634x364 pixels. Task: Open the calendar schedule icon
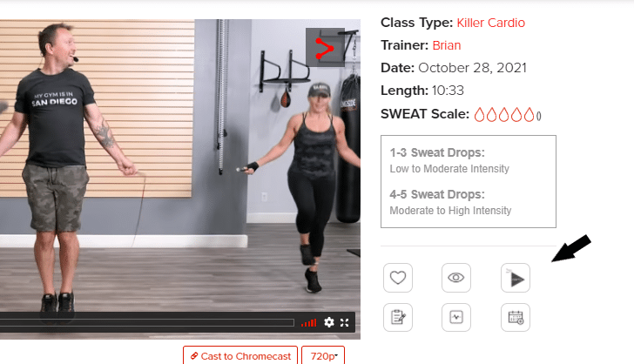516,317
